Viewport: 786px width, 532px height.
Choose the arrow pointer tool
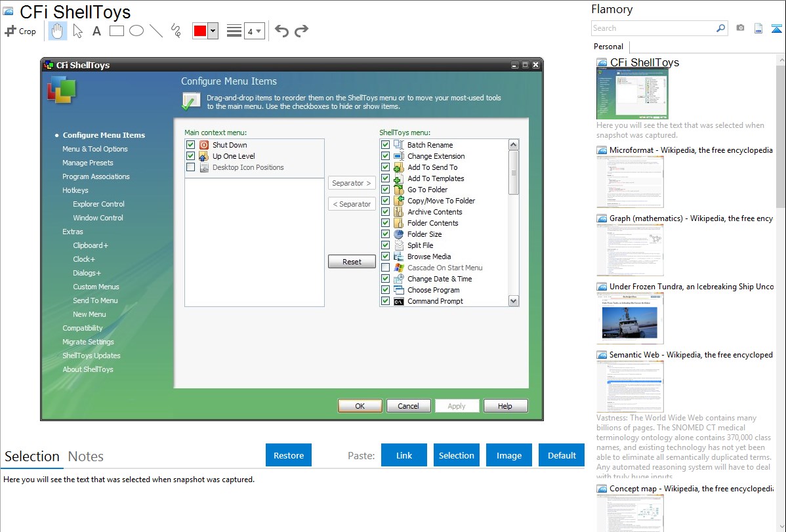pyautogui.click(x=77, y=31)
